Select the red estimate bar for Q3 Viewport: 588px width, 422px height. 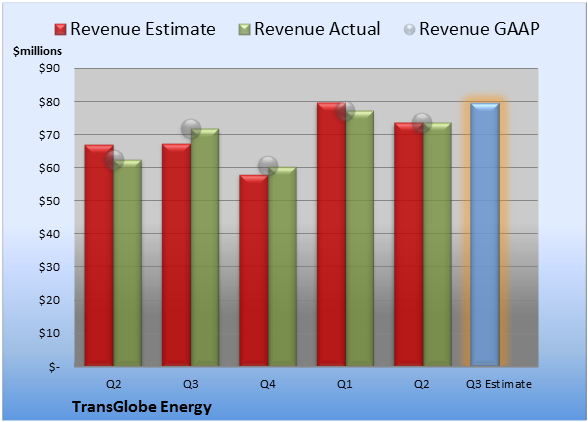tap(176, 255)
